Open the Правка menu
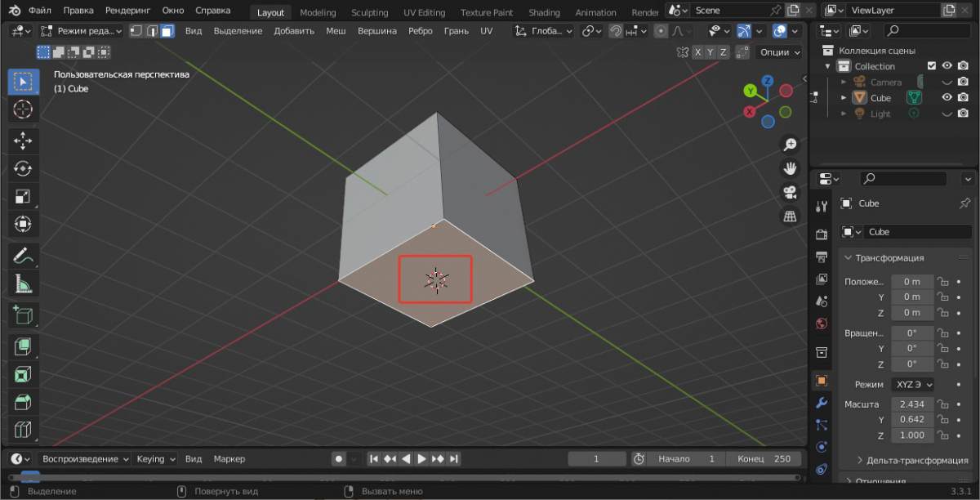Image resolution: width=980 pixels, height=500 pixels. coord(78,11)
